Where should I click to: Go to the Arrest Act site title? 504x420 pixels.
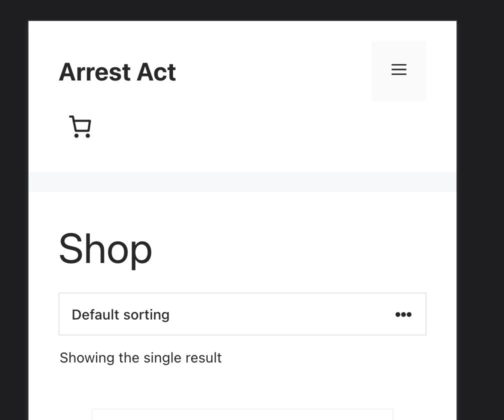[x=117, y=72]
